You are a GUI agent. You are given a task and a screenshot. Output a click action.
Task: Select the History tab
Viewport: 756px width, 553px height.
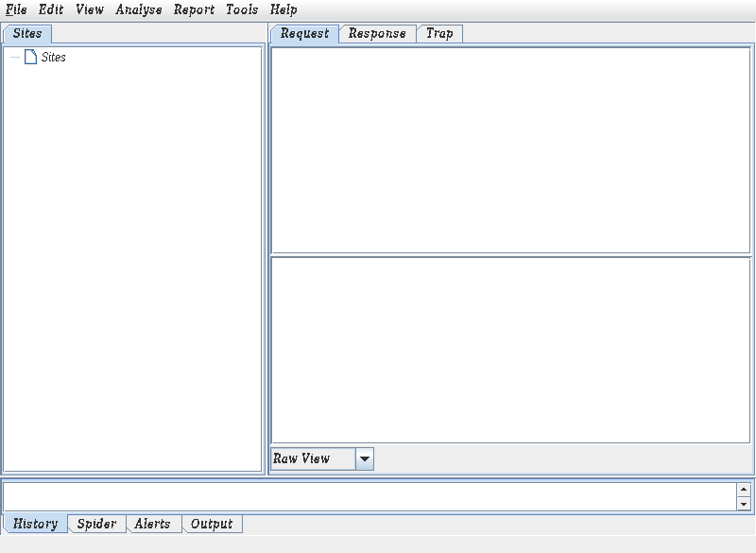(36, 524)
